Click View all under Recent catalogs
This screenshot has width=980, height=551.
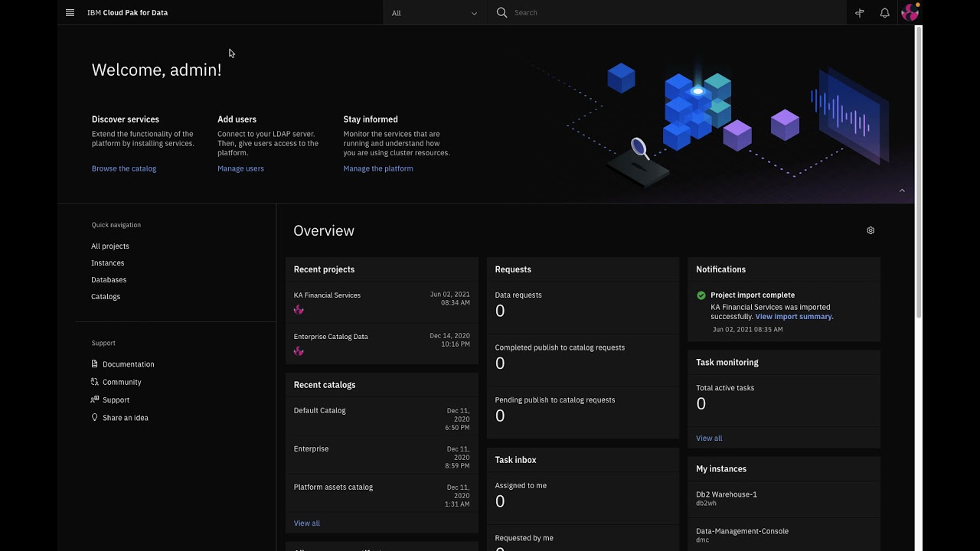(307, 523)
